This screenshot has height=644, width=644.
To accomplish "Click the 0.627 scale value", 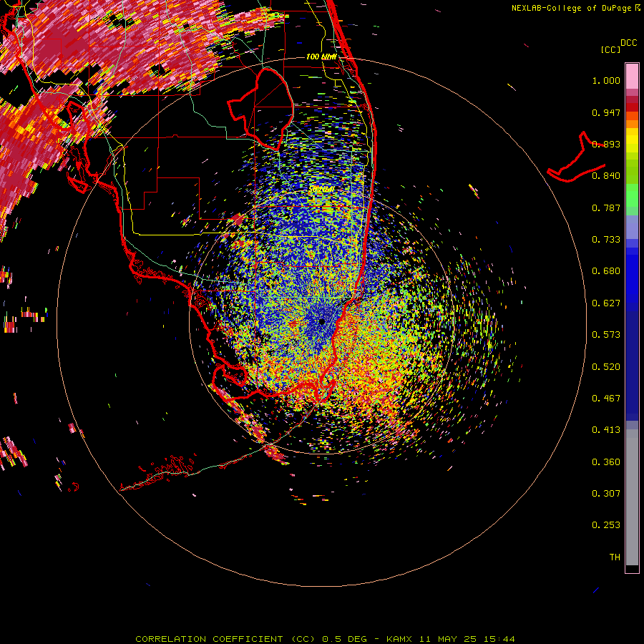I will (606, 303).
